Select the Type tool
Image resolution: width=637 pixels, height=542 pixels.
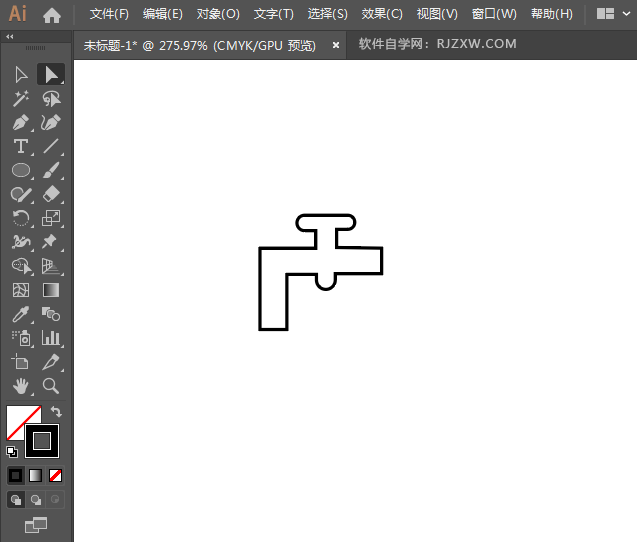21,147
